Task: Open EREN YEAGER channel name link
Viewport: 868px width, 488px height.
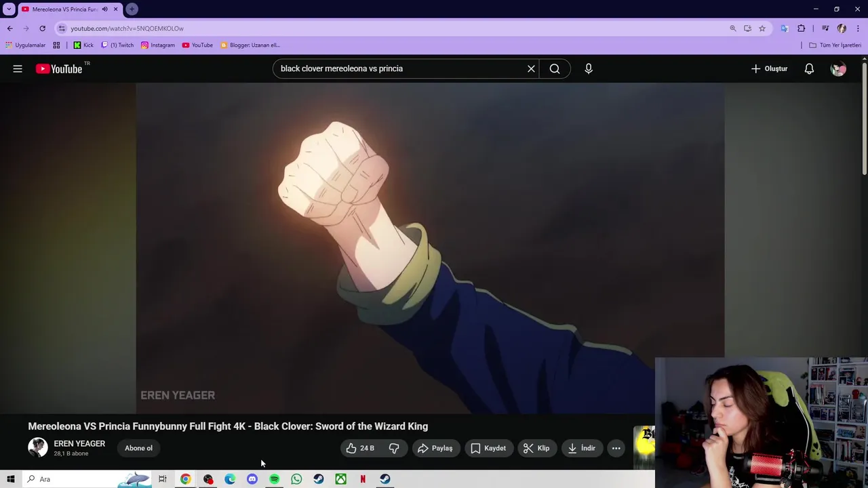Action: click(x=79, y=443)
